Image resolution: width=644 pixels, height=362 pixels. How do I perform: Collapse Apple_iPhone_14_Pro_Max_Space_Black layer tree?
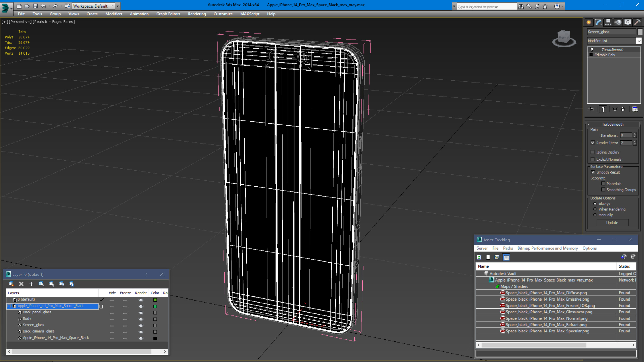(9, 306)
